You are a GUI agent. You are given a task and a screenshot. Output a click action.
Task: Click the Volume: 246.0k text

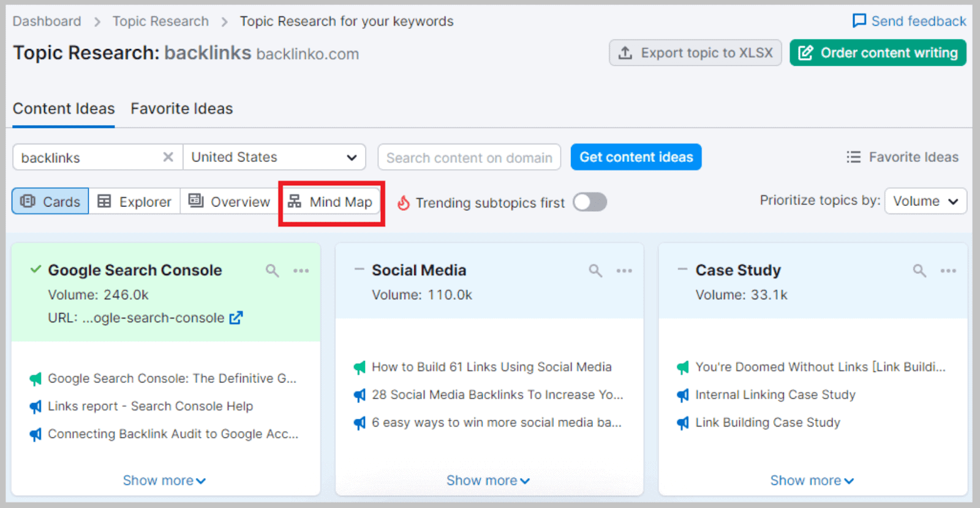tap(98, 295)
